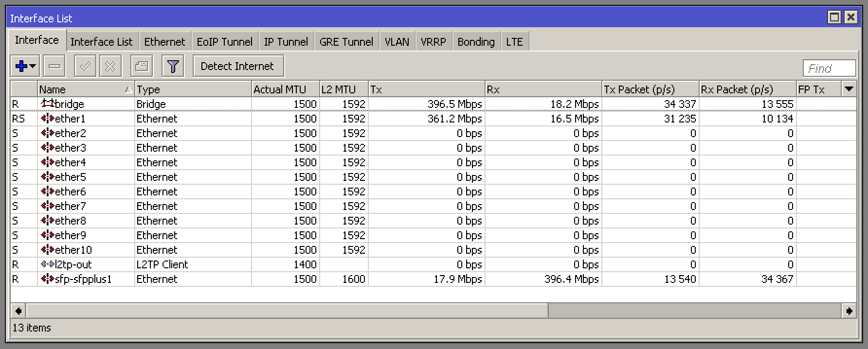Select the ether8 interface icon
The image size is (868, 349).
[48, 220]
